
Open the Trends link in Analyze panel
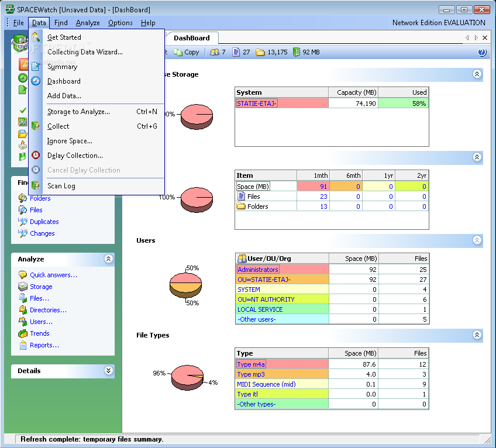(x=40, y=333)
